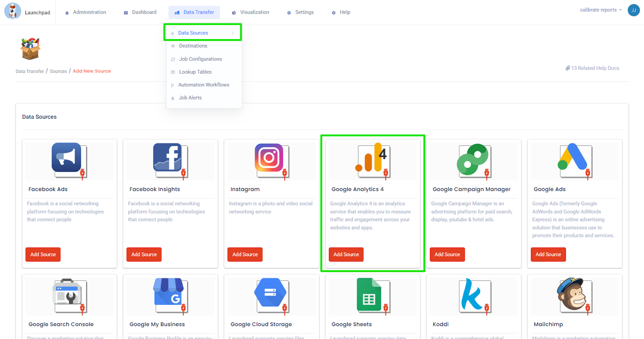Click the Data Transfer breadcrumb link
The image size is (644, 339).
click(30, 71)
